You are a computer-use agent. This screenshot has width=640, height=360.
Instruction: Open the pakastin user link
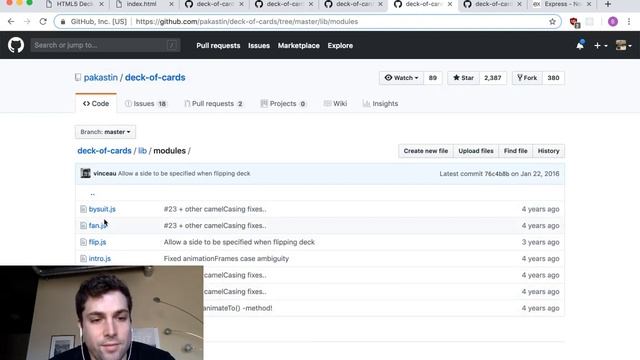click(100, 77)
